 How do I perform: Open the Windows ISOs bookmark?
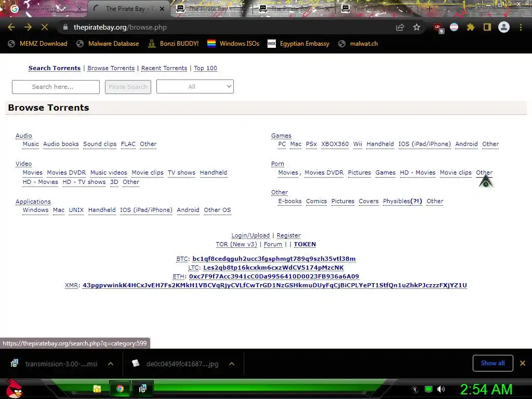pyautogui.click(x=233, y=44)
